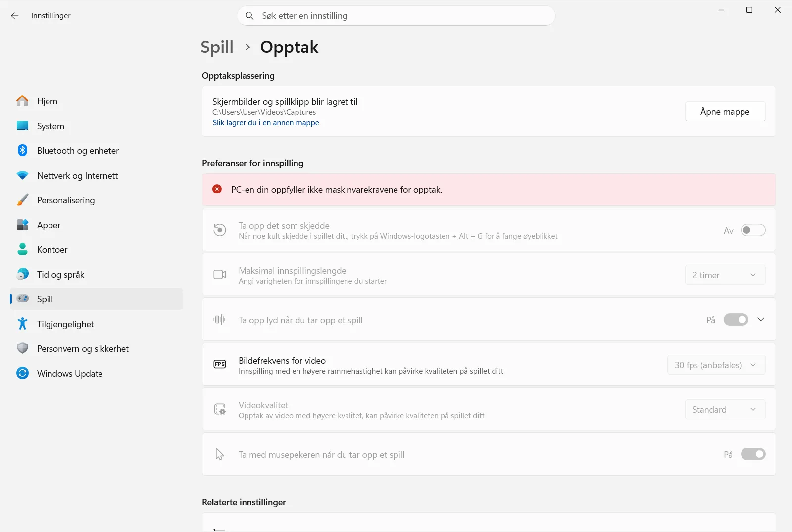Open Bluetooth og enheter
This screenshot has height=532, width=792.
[x=97, y=150]
